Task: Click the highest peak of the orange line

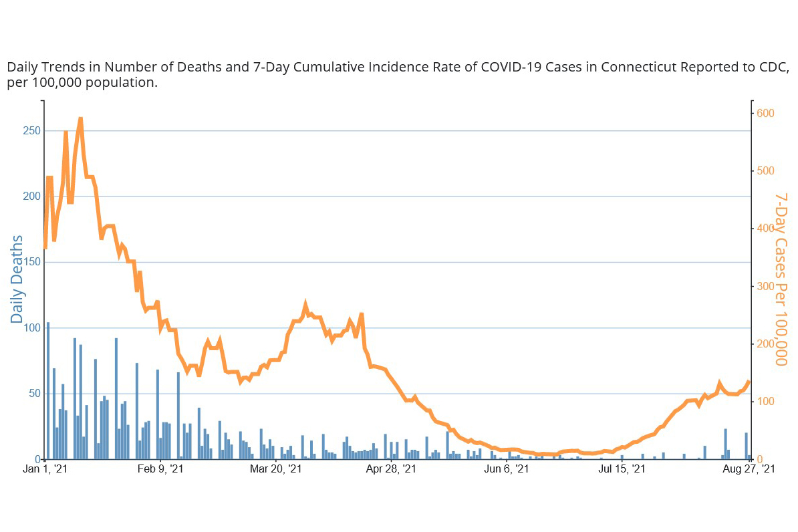Action: click(x=80, y=119)
